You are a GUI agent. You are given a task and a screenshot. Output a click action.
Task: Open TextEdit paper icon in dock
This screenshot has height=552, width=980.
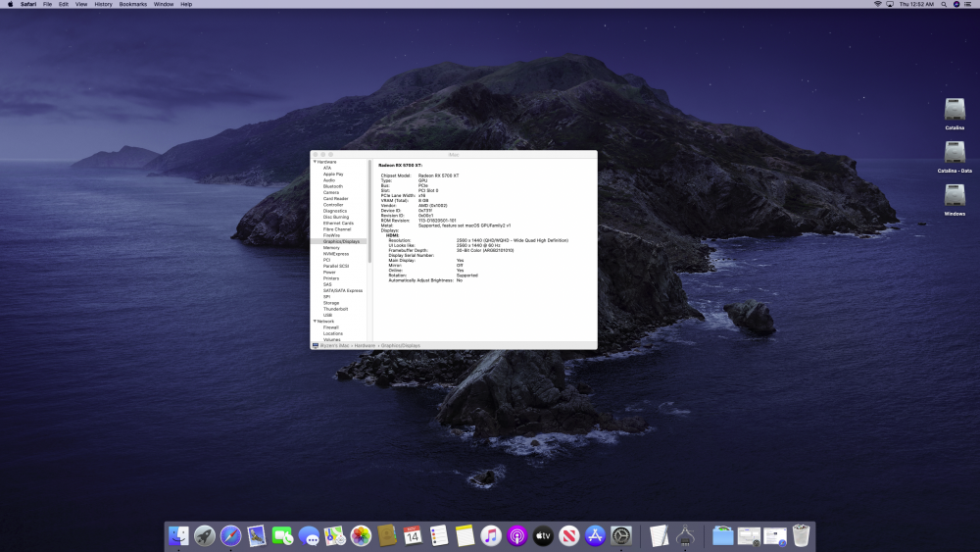[x=659, y=535]
